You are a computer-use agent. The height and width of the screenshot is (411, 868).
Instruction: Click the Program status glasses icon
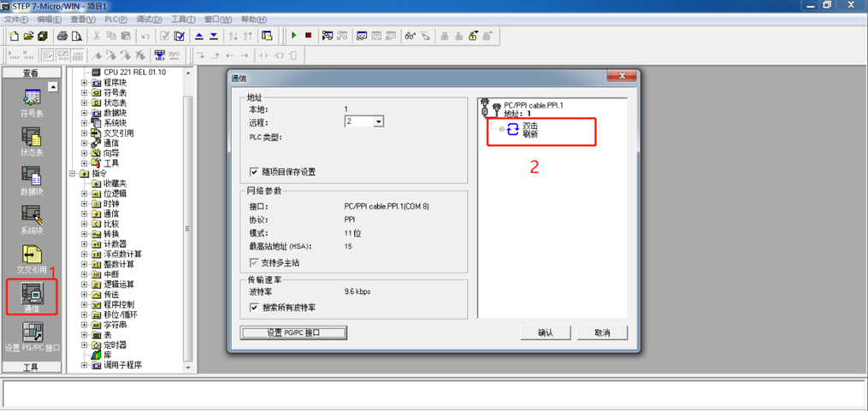pos(410,36)
